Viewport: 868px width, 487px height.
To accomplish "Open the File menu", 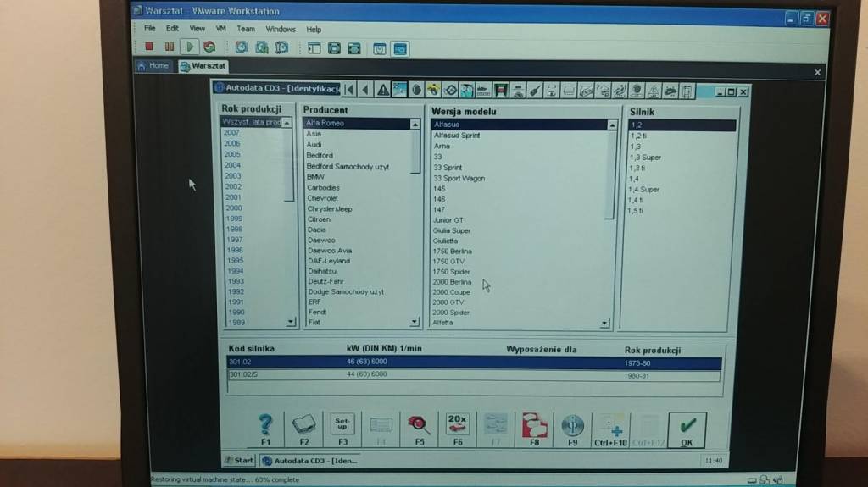I will point(149,28).
